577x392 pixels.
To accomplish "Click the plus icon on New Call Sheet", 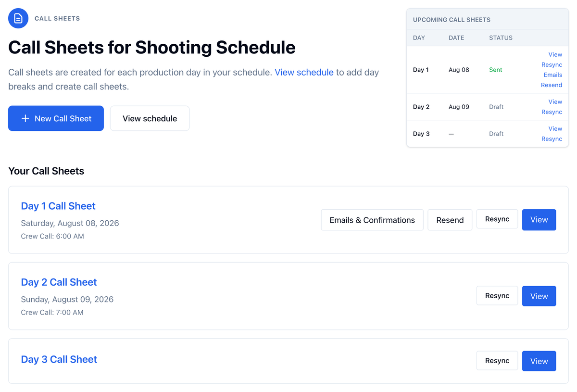I will (x=25, y=118).
